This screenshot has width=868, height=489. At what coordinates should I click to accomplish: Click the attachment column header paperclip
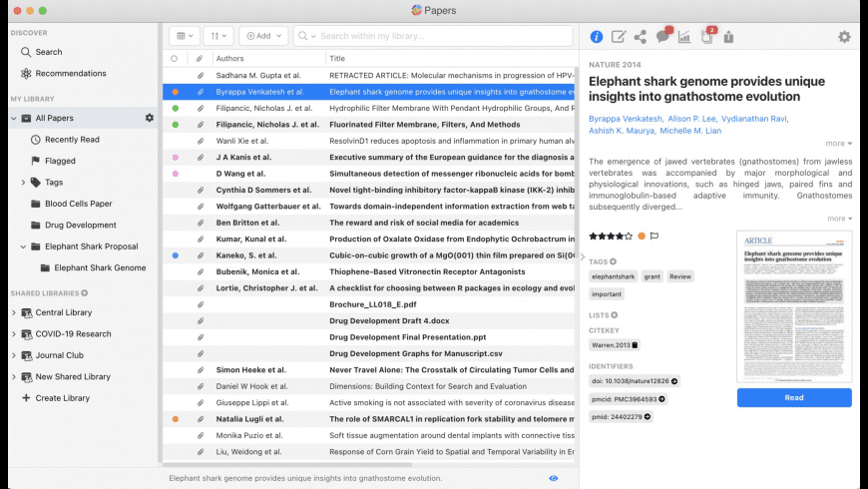200,58
